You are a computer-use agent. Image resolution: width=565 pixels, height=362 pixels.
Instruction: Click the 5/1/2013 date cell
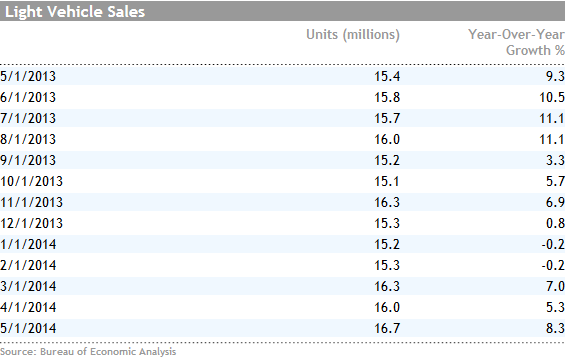tap(28, 76)
